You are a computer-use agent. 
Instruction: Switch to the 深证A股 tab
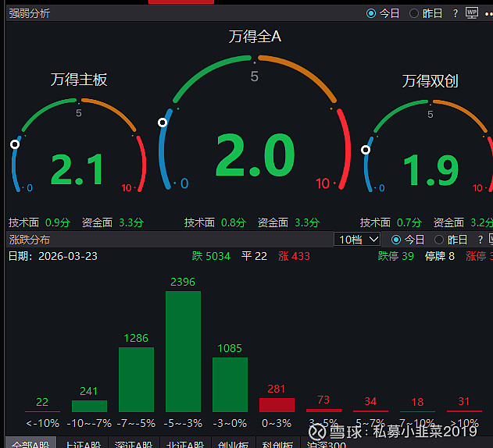134,443
